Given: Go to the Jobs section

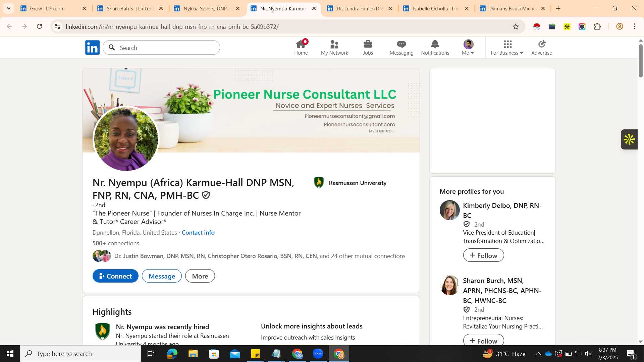Looking at the screenshot, I should [368, 47].
